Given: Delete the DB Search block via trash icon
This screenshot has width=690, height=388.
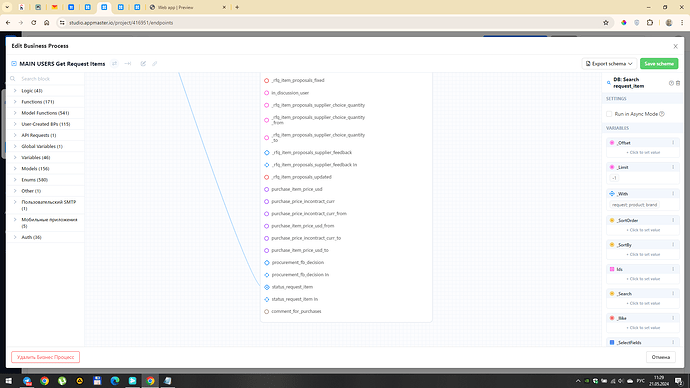Looking at the screenshot, I should click(x=678, y=83).
